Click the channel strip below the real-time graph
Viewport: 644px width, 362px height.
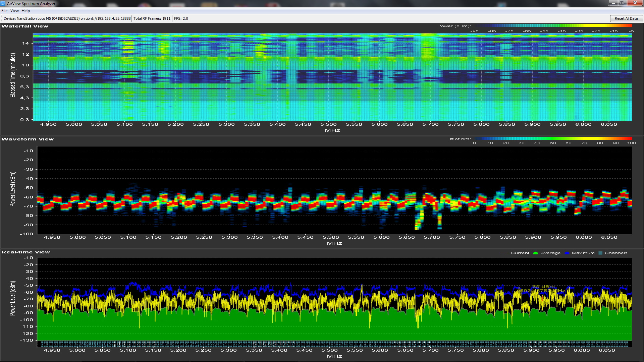click(334, 344)
